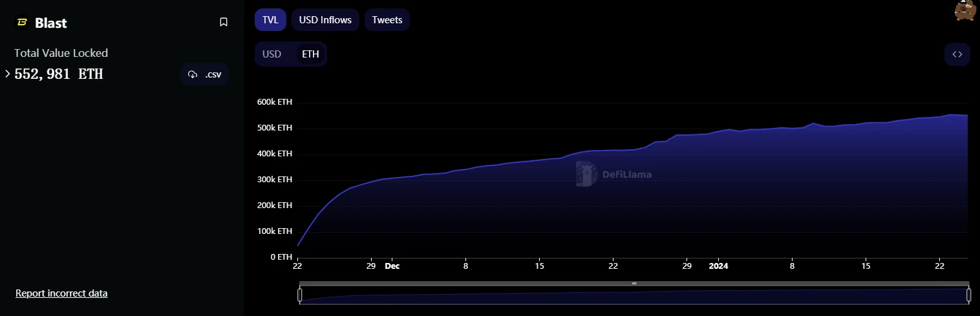Toggle the TVL chart series
This screenshot has height=316, width=980.
tap(270, 20)
